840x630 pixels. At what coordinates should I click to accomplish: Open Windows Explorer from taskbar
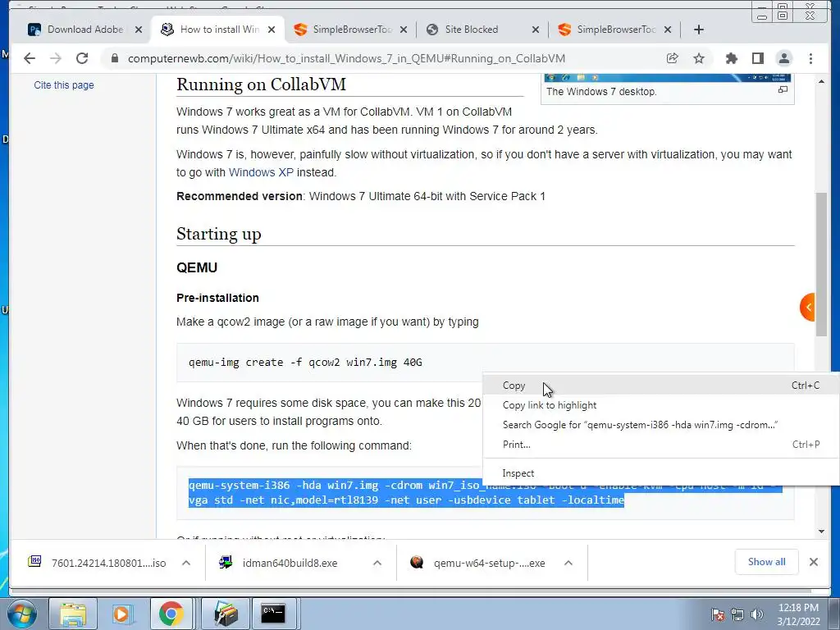pyautogui.click(x=72, y=614)
